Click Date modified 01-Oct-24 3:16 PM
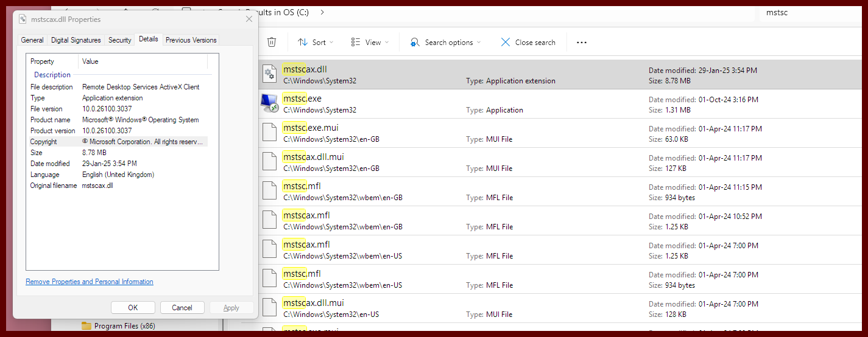868x337 pixels. (x=704, y=100)
